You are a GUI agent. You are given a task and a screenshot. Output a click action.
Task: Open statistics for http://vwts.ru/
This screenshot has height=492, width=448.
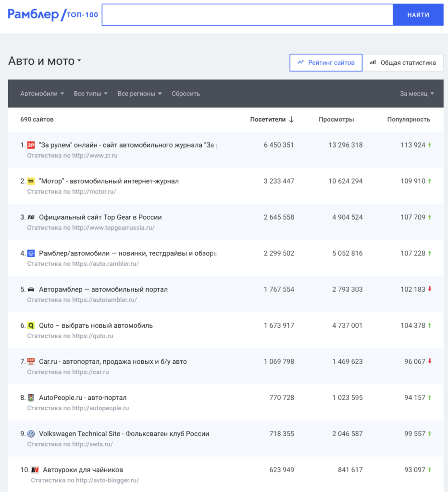click(70, 444)
